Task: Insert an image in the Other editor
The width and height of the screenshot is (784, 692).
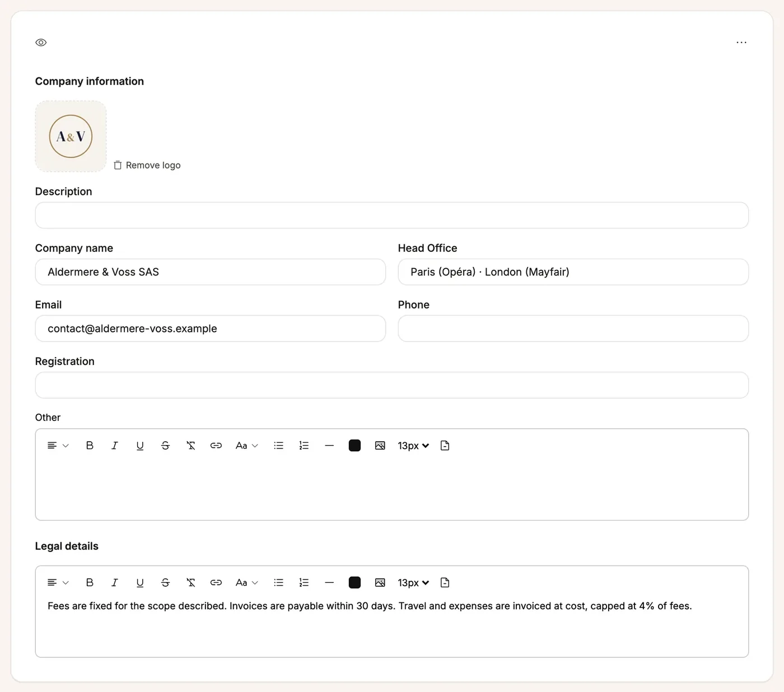Action: point(380,446)
